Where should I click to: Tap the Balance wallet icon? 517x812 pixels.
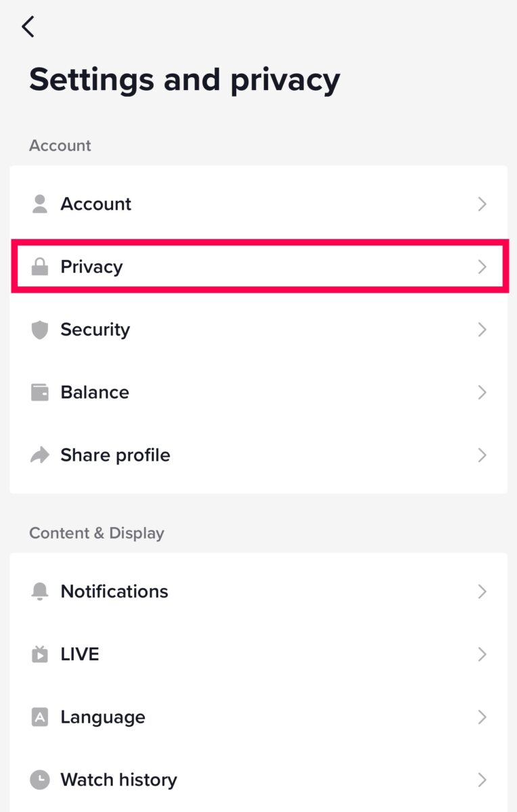(40, 392)
